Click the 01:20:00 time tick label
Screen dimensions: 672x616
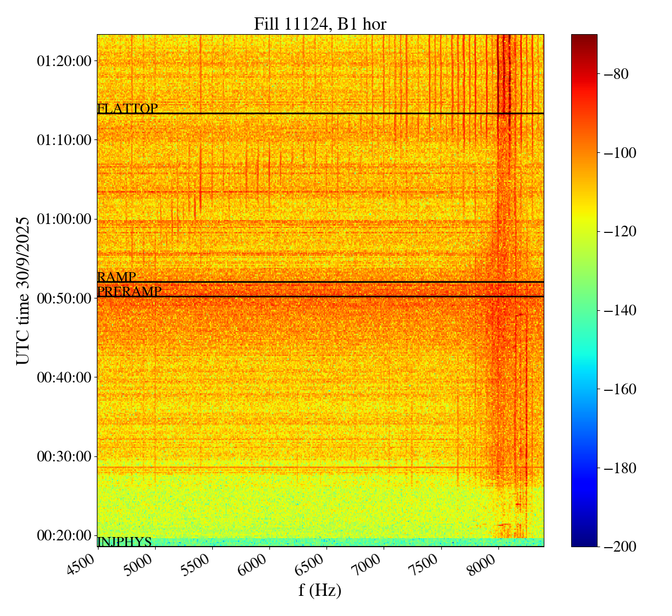(63, 61)
